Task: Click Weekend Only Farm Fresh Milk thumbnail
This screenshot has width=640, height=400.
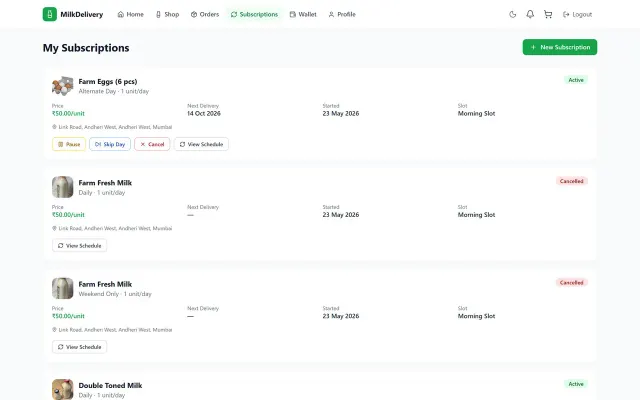Action: coord(62,288)
